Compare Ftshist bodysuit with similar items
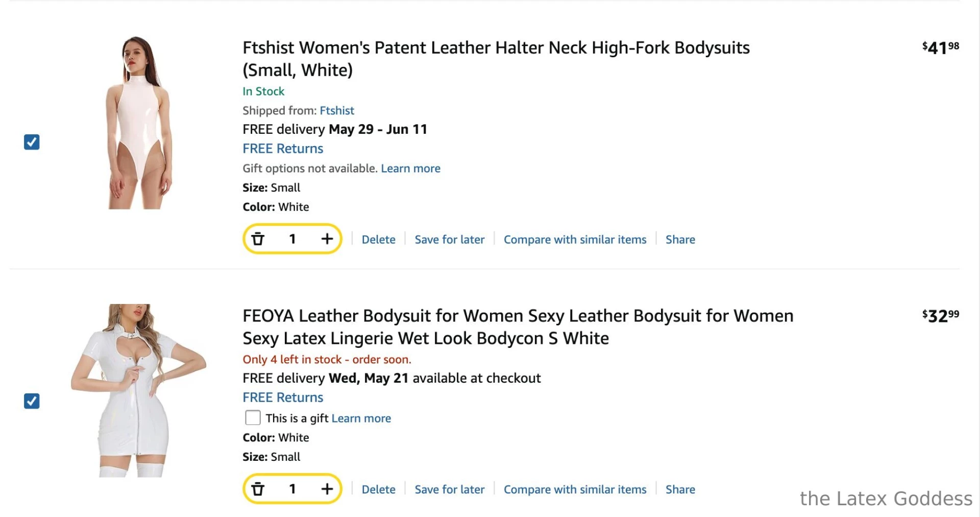 click(575, 240)
